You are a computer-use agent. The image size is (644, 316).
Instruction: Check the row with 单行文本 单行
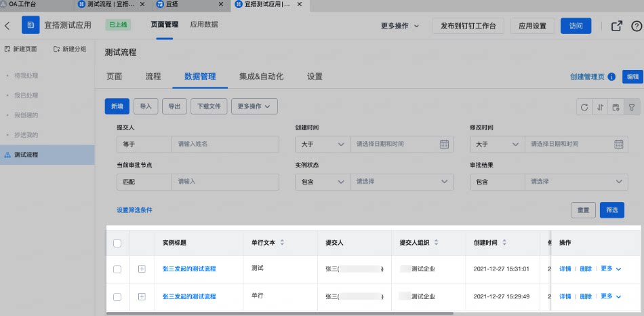(117, 297)
